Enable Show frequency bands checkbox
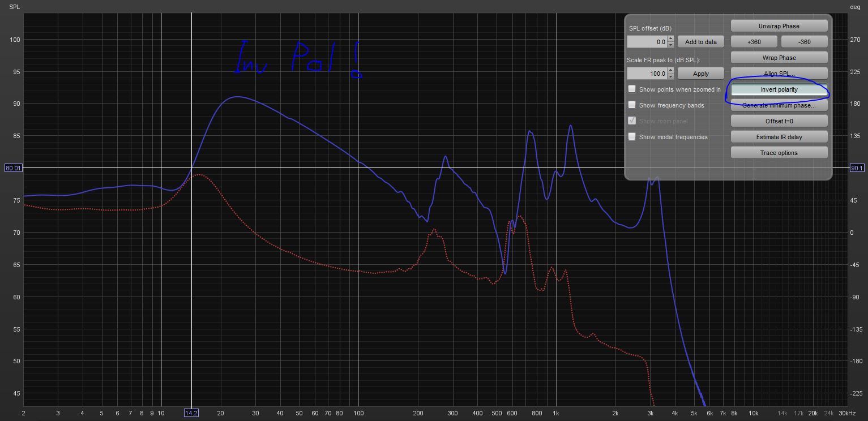868x421 pixels. coord(632,105)
